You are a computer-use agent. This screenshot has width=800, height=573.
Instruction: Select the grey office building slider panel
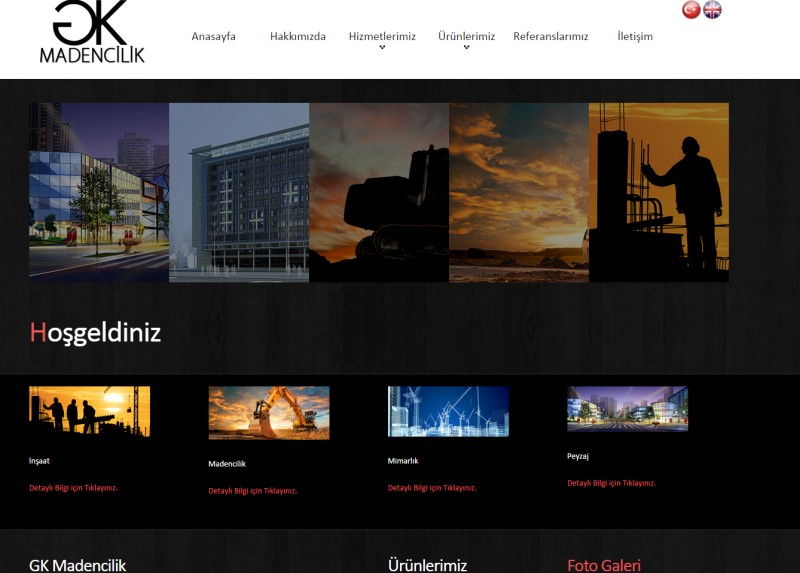(x=239, y=192)
